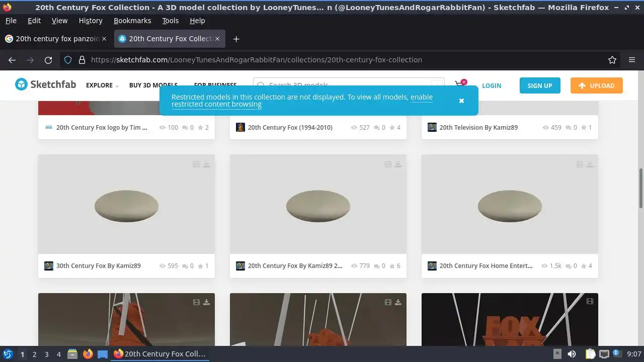This screenshot has height=362, width=644.
Task: Open 20th Century Fox (1994-2010) model title
Action: [x=290, y=128]
